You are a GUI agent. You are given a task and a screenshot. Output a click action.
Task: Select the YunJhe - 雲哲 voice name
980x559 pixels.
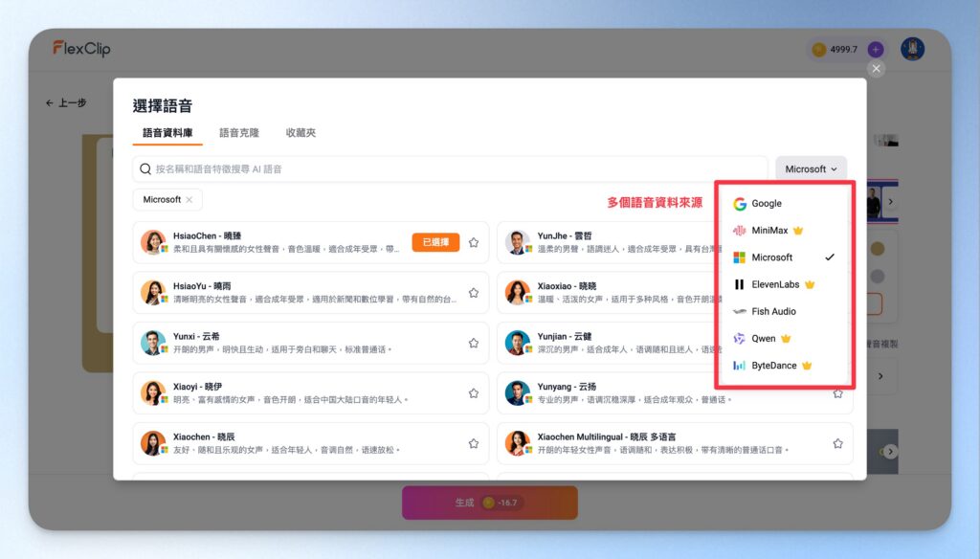(565, 235)
